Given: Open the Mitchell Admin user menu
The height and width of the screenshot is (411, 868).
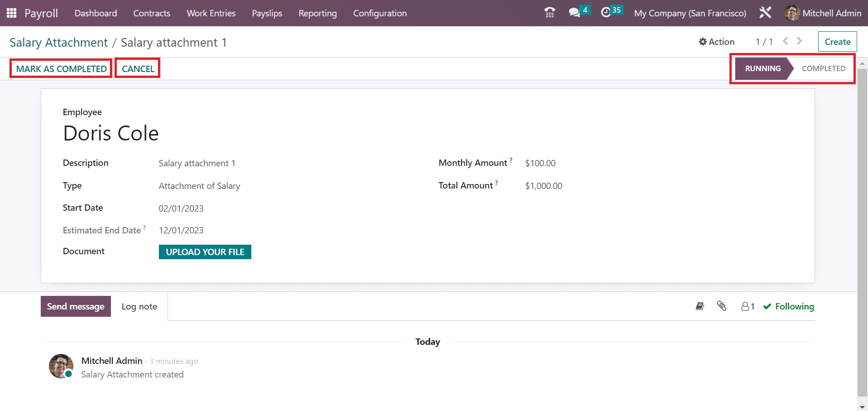Looking at the screenshot, I should (x=823, y=13).
